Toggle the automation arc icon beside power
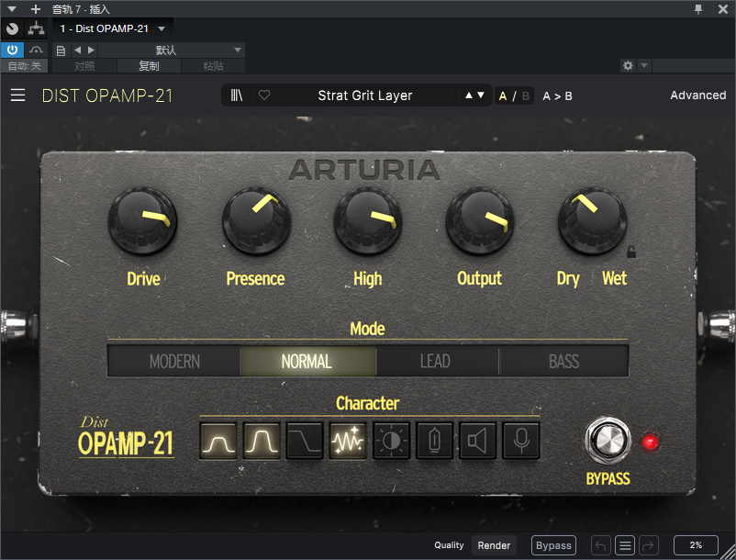Viewport: 736px width, 560px height. (36, 50)
